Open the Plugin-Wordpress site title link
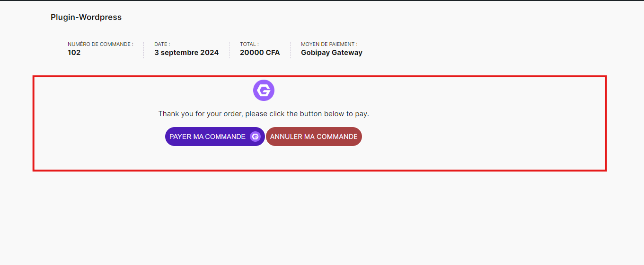644x265 pixels. point(86,17)
